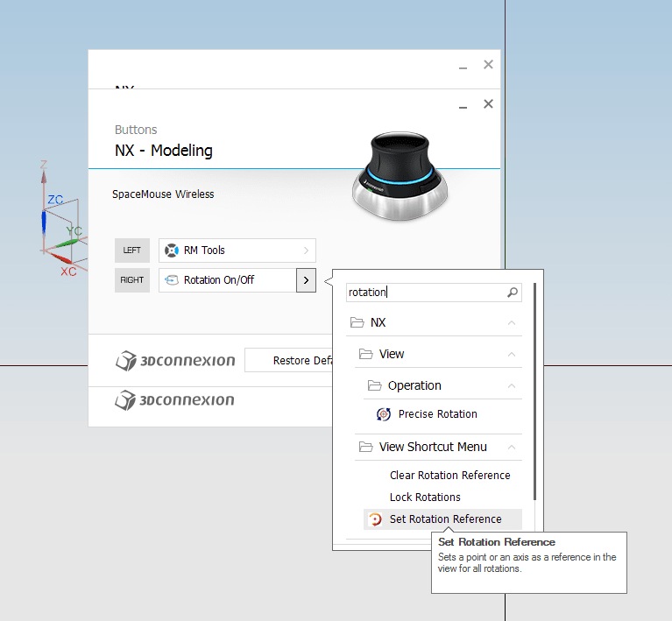This screenshot has width=672, height=621.
Task: Click the Rotation On/Off icon
Action: (172, 280)
